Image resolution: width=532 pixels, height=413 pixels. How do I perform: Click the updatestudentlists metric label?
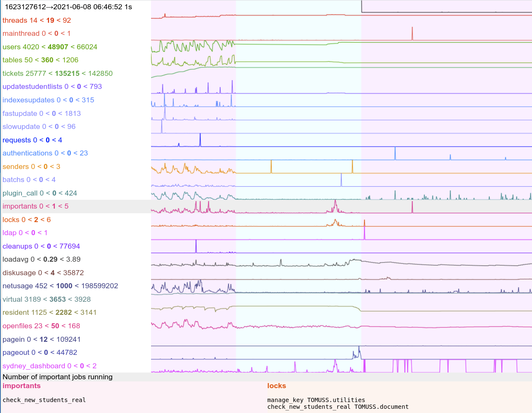pos(52,86)
